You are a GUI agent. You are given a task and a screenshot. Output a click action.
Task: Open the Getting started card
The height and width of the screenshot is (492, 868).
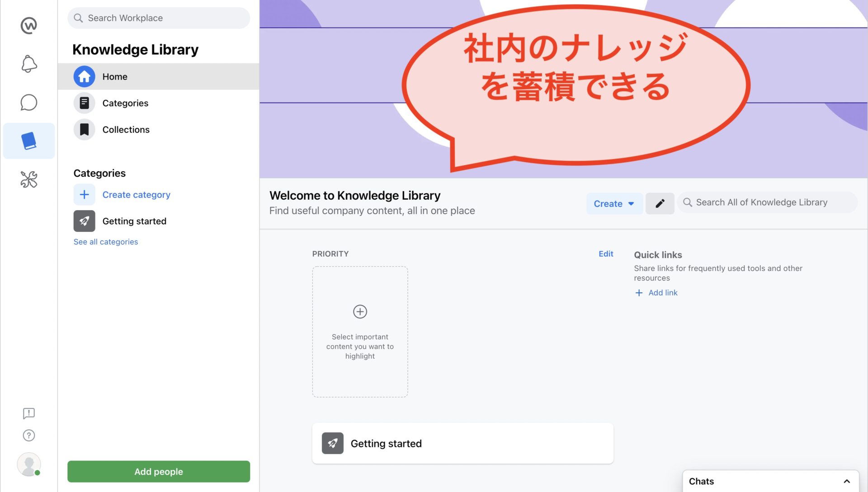462,444
